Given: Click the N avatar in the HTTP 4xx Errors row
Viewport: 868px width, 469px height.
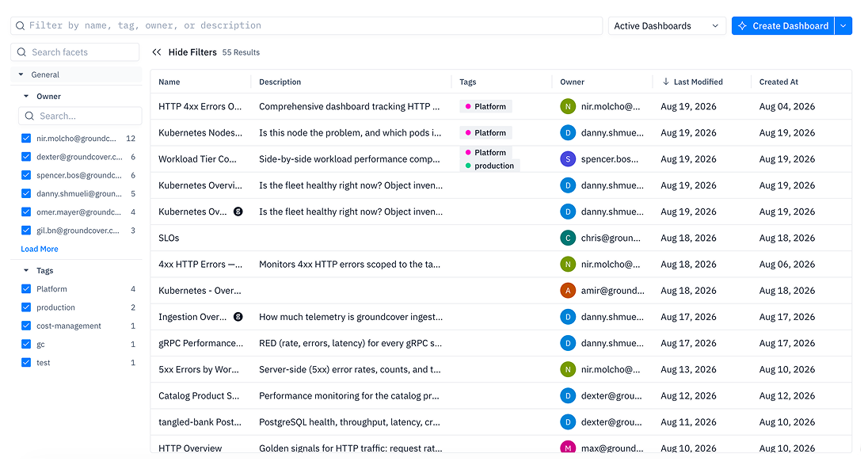Looking at the screenshot, I should tap(568, 106).
